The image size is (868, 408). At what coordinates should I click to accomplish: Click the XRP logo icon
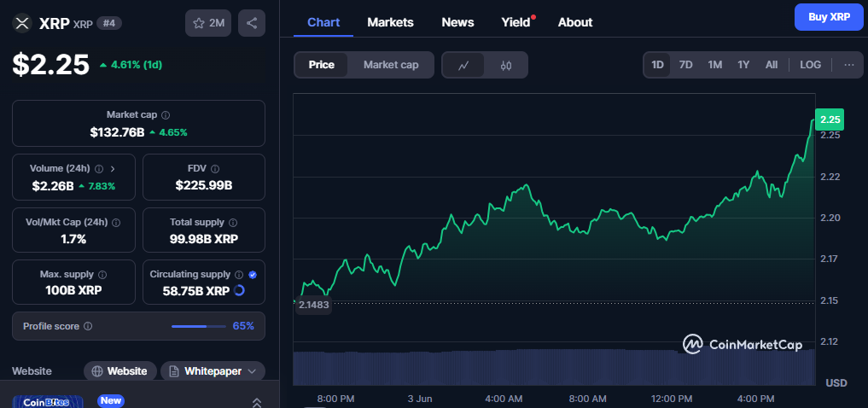click(x=22, y=23)
